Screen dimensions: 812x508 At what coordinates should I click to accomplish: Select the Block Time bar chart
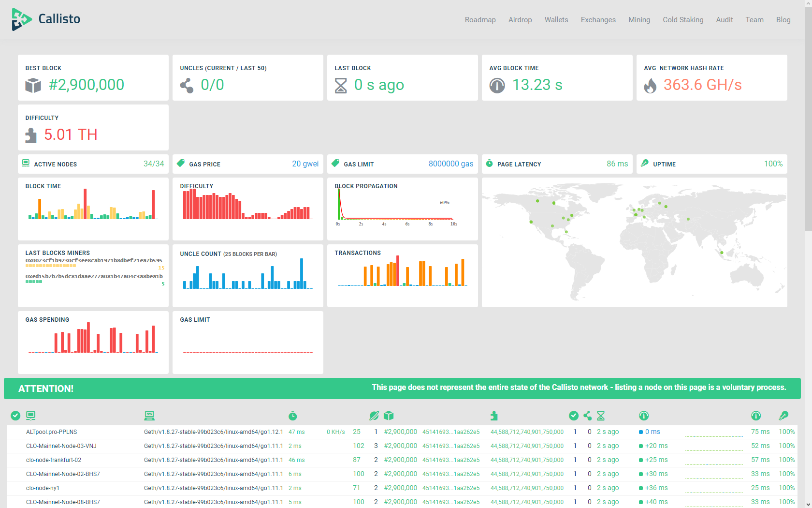[x=93, y=205]
